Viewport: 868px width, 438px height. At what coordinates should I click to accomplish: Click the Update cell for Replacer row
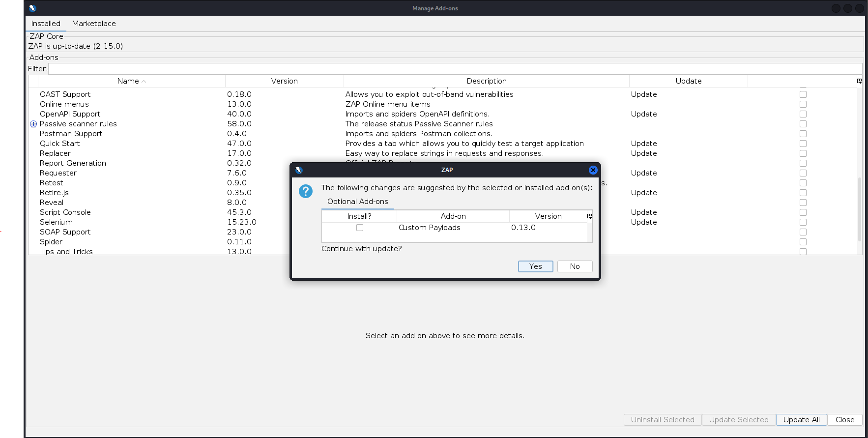pyautogui.click(x=644, y=153)
